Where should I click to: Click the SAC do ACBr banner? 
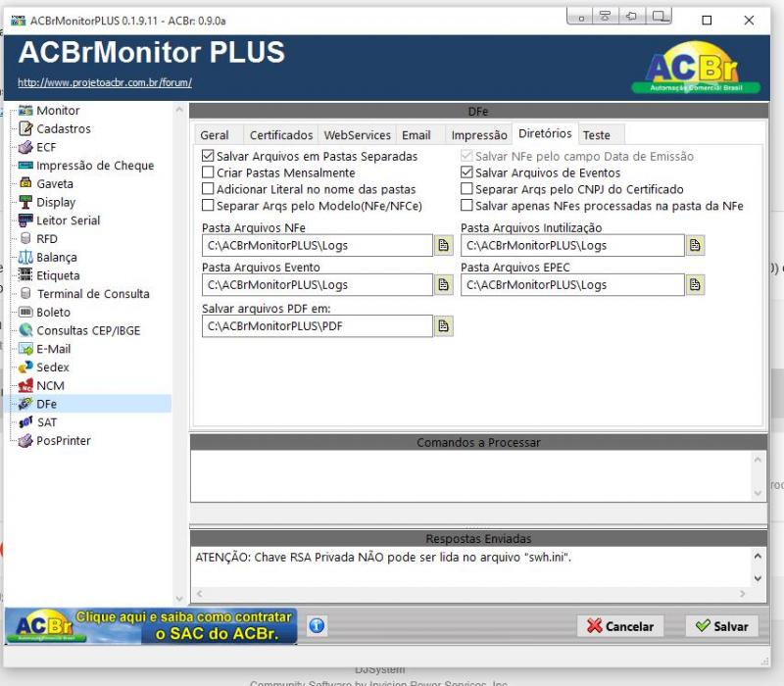[151, 625]
